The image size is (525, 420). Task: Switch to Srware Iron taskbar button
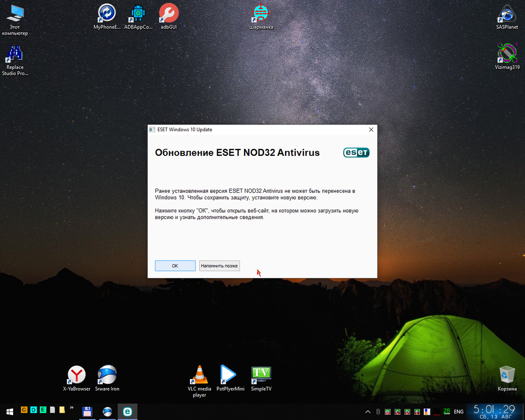point(108,412)
